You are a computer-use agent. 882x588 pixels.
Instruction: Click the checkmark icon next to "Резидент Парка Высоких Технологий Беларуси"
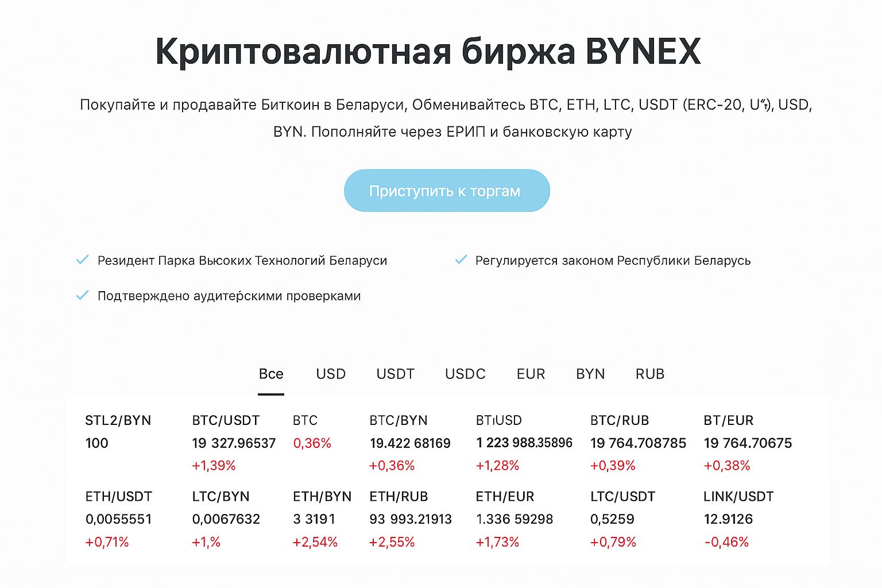[x=83, y=260]
